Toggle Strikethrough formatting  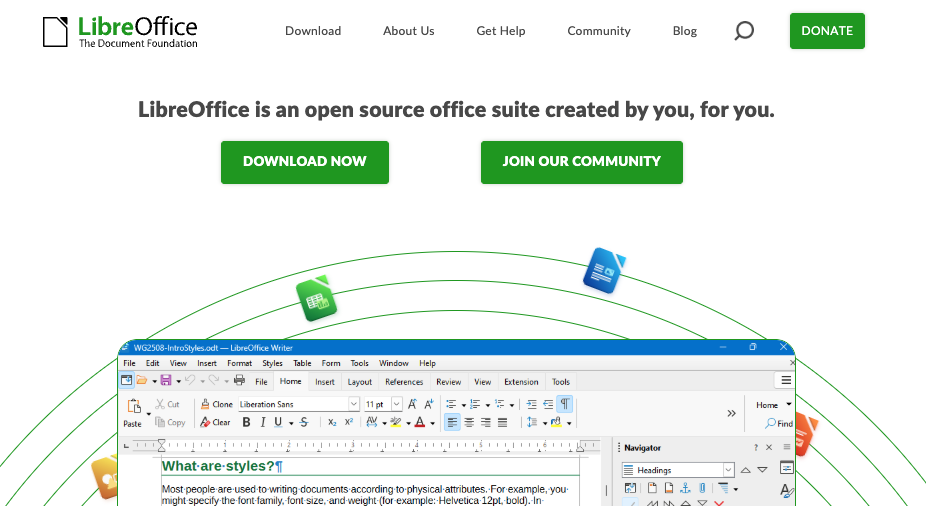click(304, 422)
